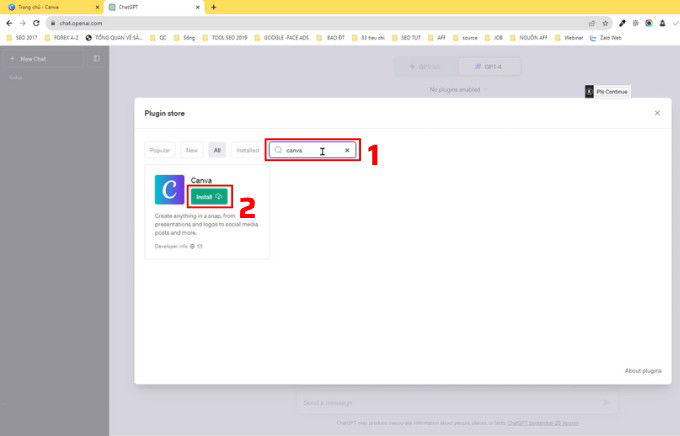Image resolution: width=680 pixels, height=436 pixels.
Task: Close the ChatGPT browser tab
Action: tap(198, 7)
